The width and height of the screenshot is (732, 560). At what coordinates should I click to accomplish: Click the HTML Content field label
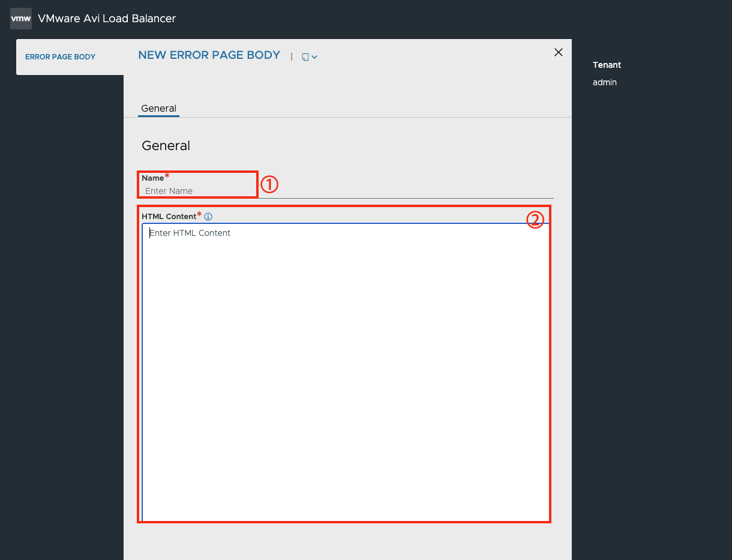(x=169, y=217)
